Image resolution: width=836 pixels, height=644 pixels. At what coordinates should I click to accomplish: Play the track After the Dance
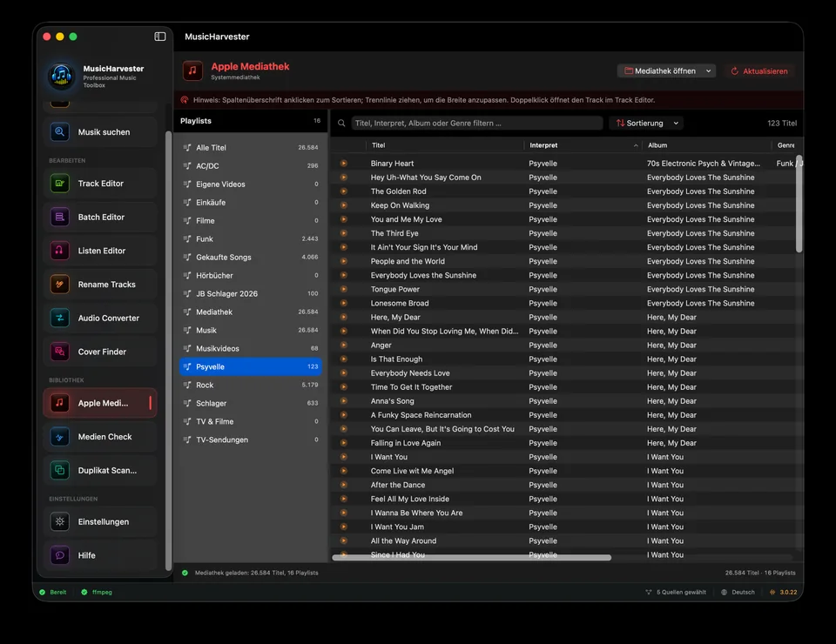pos(343,485)
